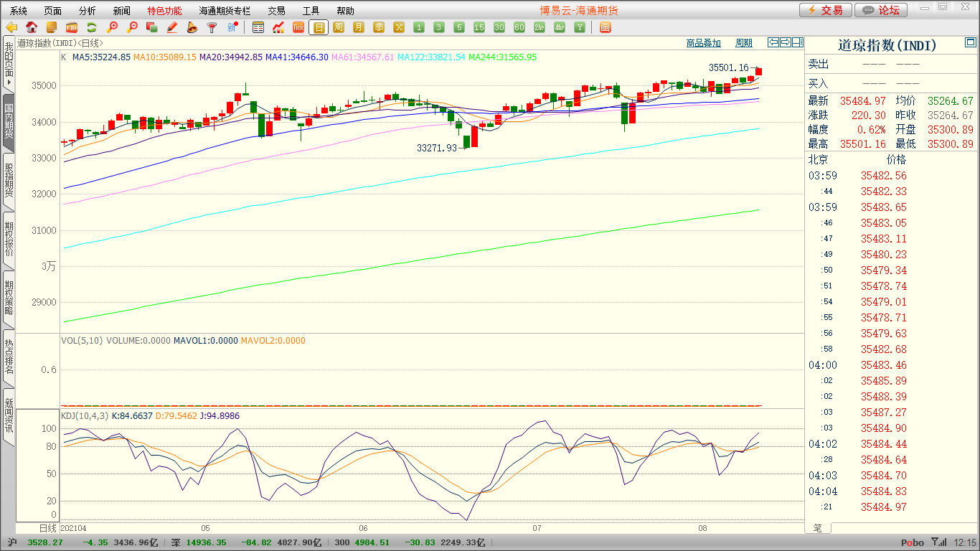Click the green refresh arrows icon

click(92, 27)
